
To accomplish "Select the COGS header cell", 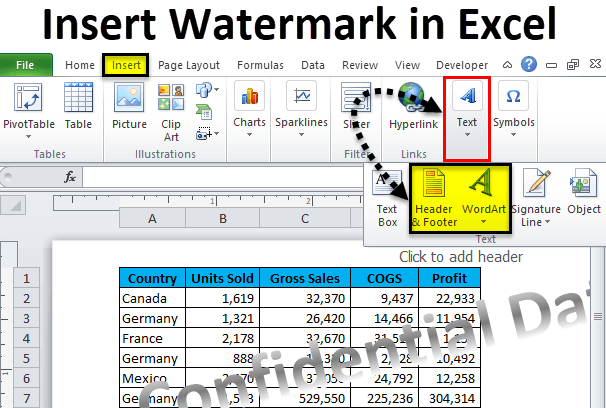I will [x=384, y=278].
